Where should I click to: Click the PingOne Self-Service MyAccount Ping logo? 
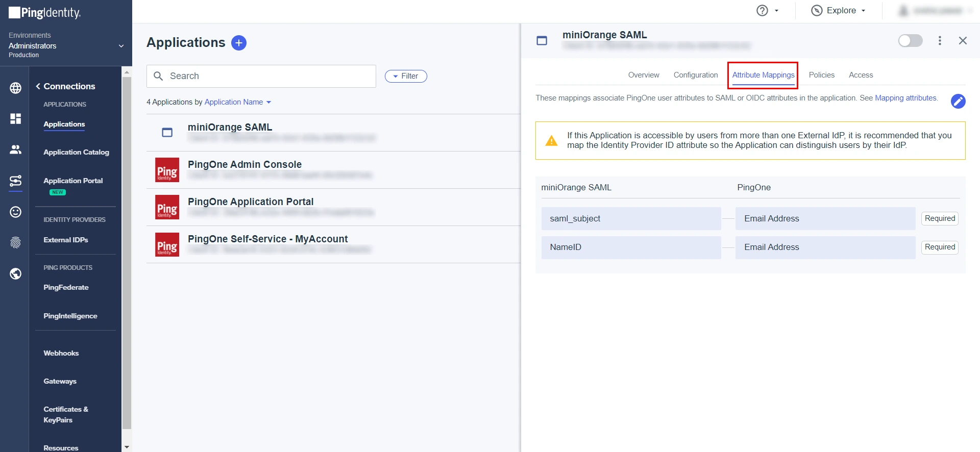click(167, 244)
